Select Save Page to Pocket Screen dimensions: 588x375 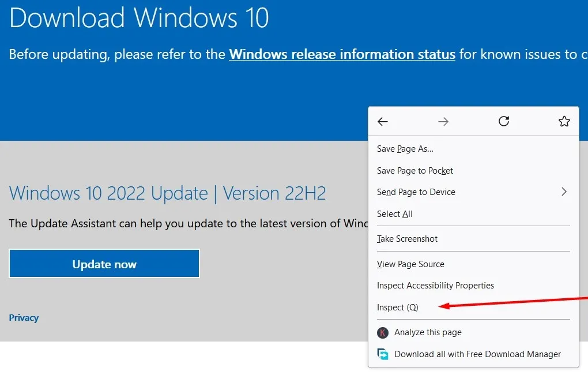pos(473,171)
